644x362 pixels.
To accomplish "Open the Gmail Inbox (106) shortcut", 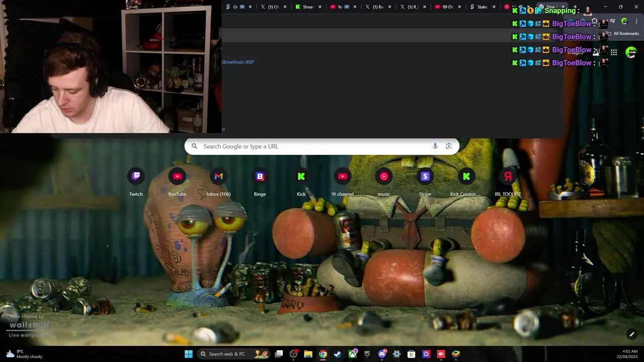I will coord(218,182).
